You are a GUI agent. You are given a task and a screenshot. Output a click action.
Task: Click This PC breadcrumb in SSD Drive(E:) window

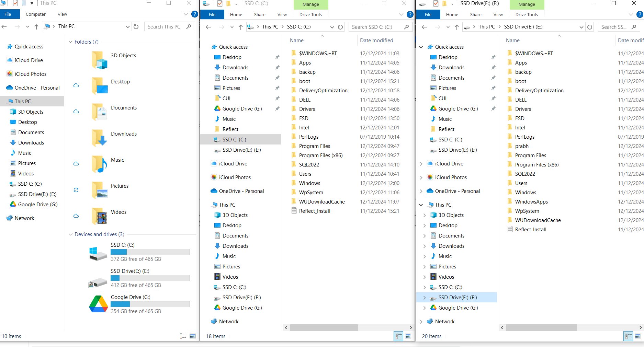click(487, 26)
